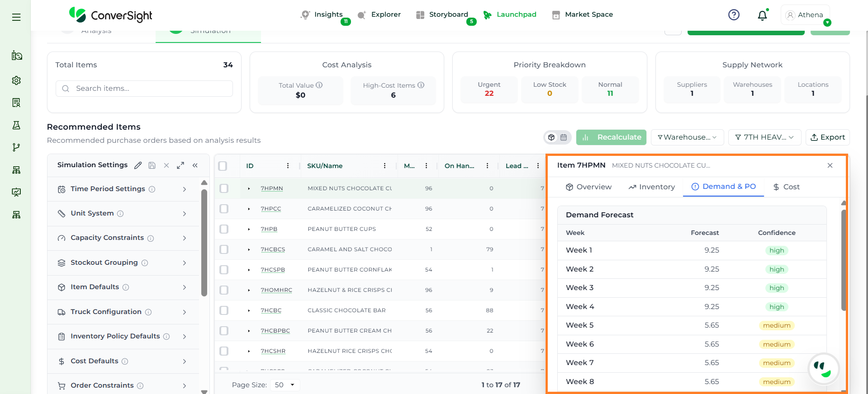Open item link 7HCBPBC
This screenshot has width=868, height=394.
coord(275,331)
